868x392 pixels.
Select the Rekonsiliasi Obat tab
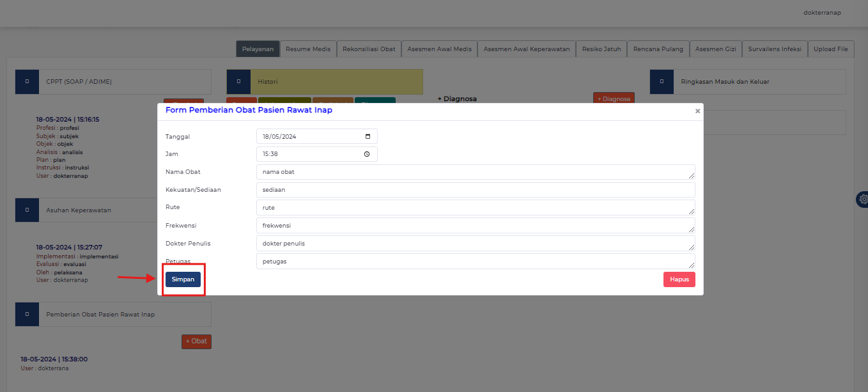pyautogui.click(x=369, y=49)
